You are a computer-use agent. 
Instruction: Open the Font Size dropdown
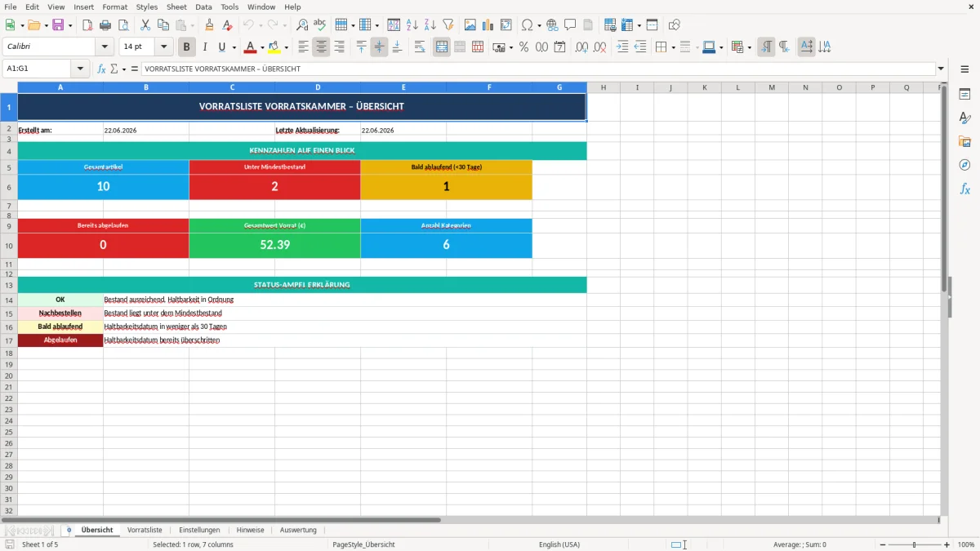click(x=163, y=47)
